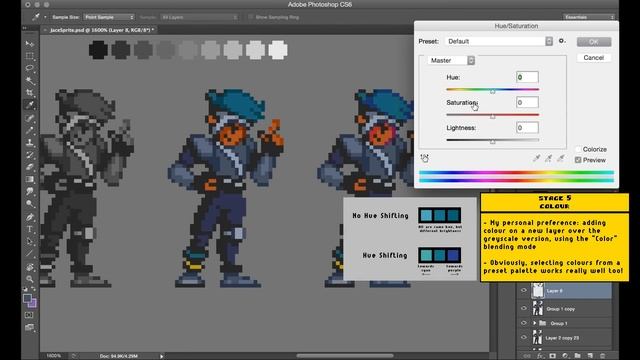Hide Layer 8 using eye icon
The height and width of the screenshot is (360, 640).
pos(524,291)
